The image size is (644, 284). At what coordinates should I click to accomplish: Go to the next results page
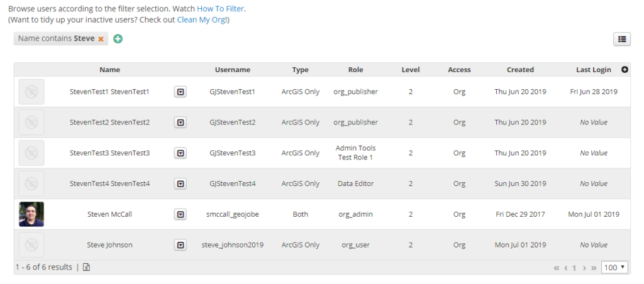(584, 268)
